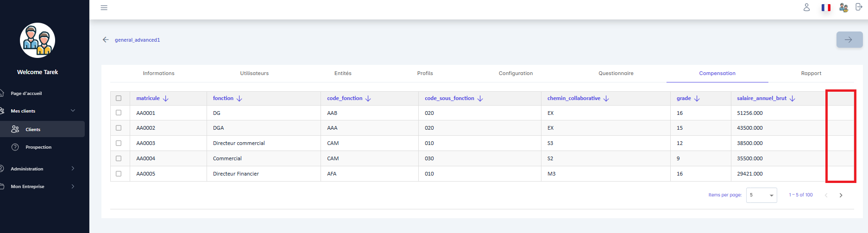Viewport: 868px width, 233px height.
Task: Go to Page d'accueil
Action: coord(26,94)
